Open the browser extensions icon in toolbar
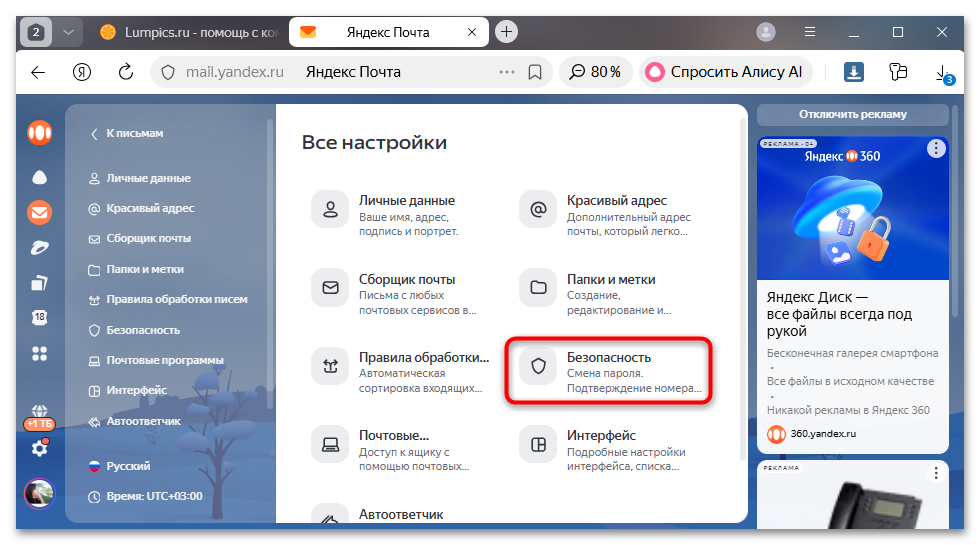This screenshot has width=980, height=545. click(898, 72)
